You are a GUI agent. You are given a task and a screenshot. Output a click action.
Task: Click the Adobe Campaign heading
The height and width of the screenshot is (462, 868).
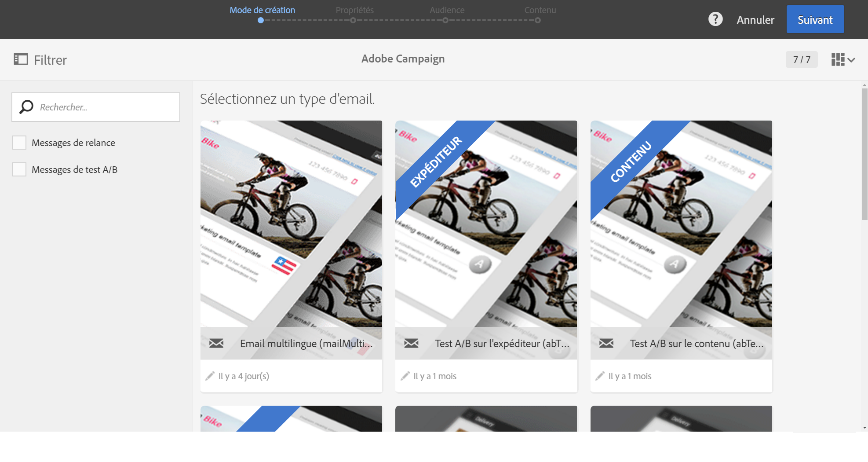click(403, 59)
